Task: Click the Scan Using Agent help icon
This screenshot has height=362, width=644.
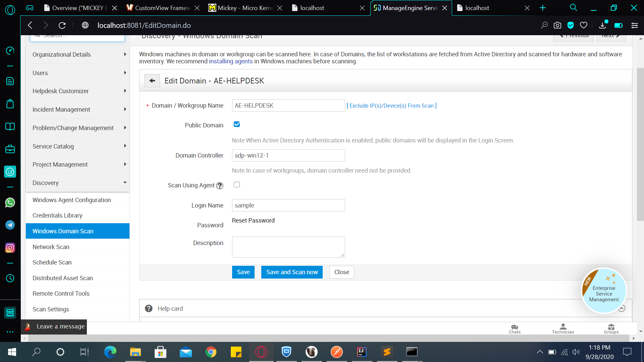Action: pyautogui.click(x=220, y=186)
